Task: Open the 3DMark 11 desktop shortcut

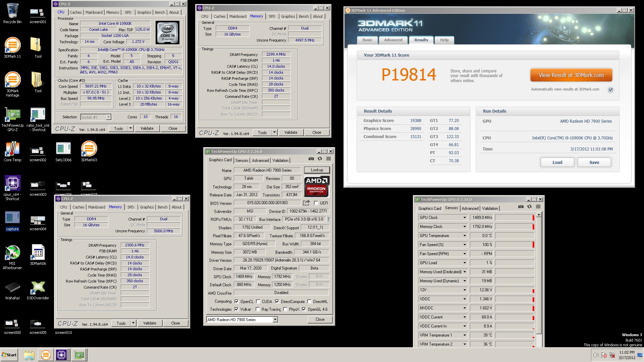Action: pos(12,48)
